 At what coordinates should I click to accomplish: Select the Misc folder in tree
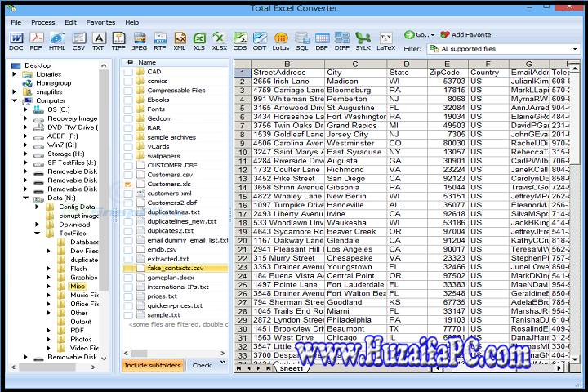pos(78,286)
